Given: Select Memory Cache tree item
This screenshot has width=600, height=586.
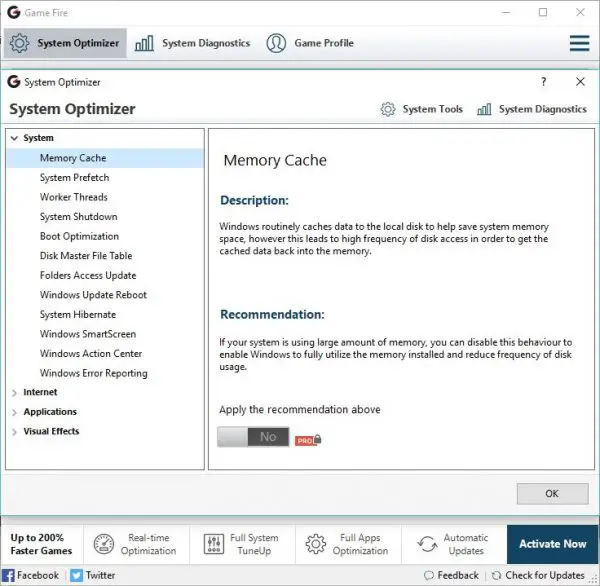Looking at the screenshot, I should click(x=106, y=158).
